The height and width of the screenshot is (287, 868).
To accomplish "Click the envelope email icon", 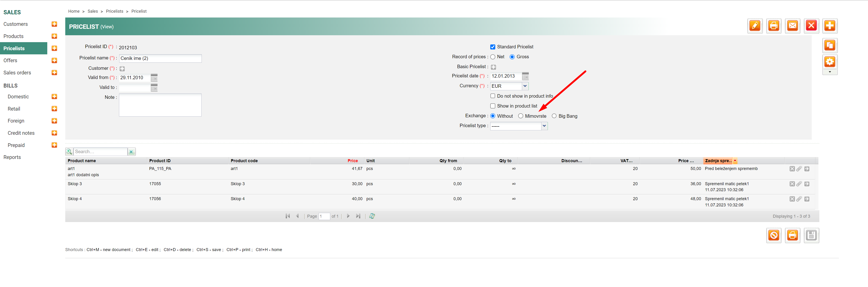I will (793, 26).
